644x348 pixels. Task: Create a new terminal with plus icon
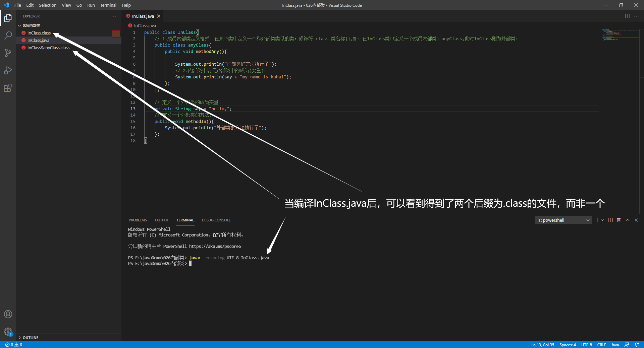click(597, 220)
